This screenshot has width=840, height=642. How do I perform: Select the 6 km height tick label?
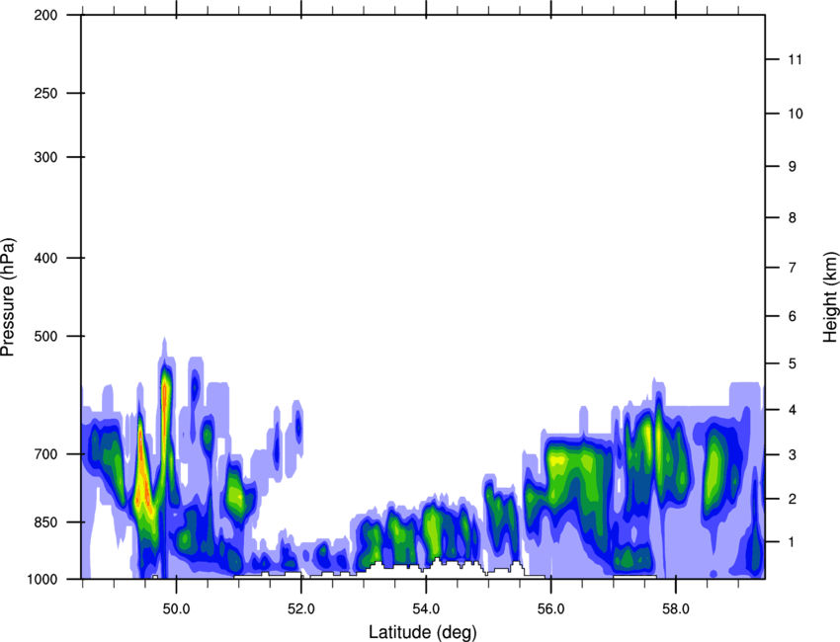pos(793,316)
